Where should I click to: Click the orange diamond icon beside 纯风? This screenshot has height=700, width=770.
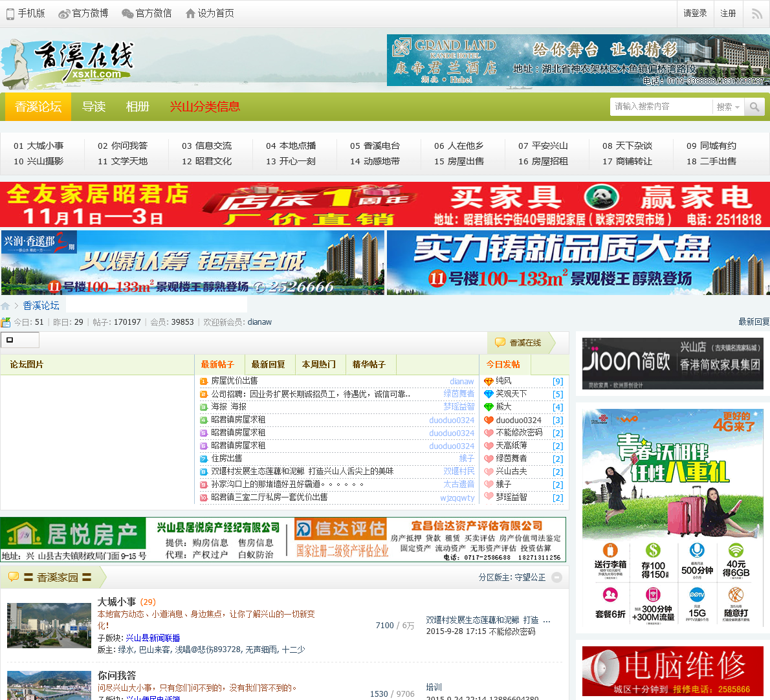489,381
